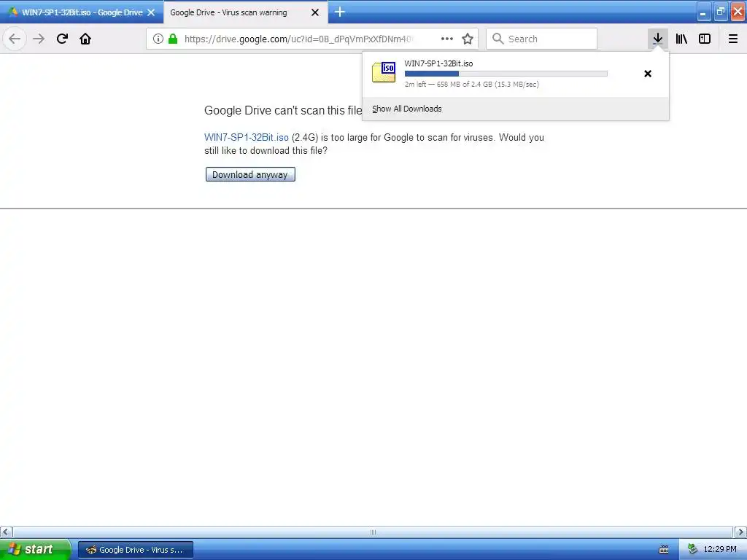The width and height of the screenshot is (747, 560).
Task: Click the Download anyway button
Action: pos(250,174)
